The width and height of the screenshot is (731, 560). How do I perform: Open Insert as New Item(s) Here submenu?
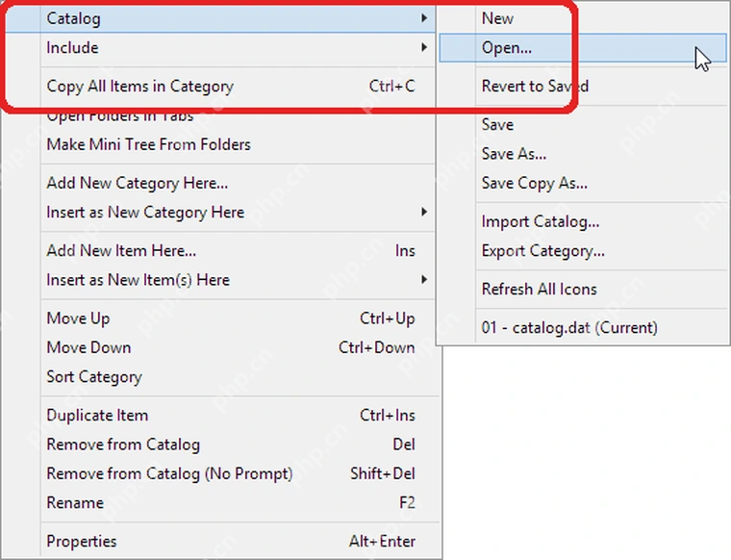(218, 280)
